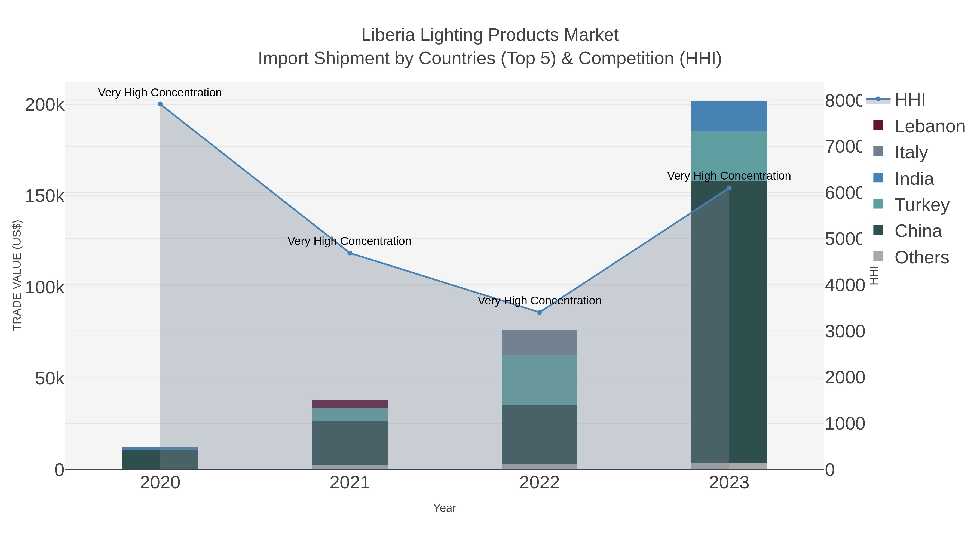The height and width of the screenshot is (551, 980).
Task: Click the Italy segment of 2022 bar
Action: tap(540, 343)
